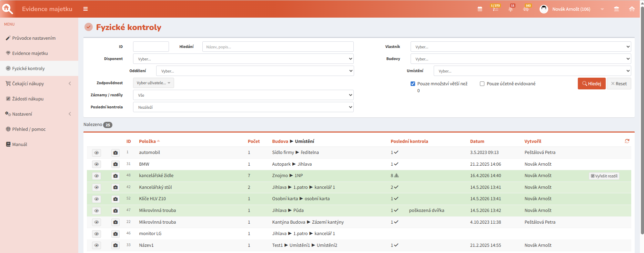The height and width of the screenshot is (253, 644).
Task: Click the check mark icon beside Fyzické kontroly title
Action: click(x=89, y=27)
